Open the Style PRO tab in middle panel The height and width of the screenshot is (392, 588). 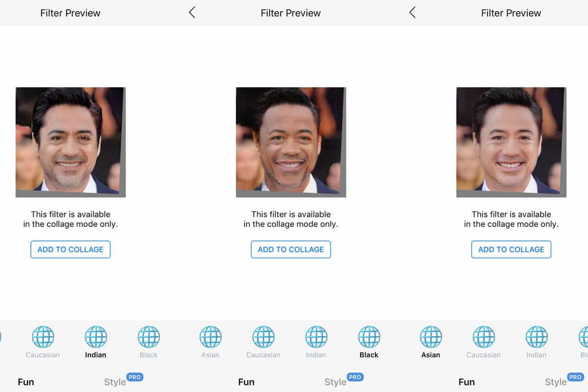pos(343,381)
